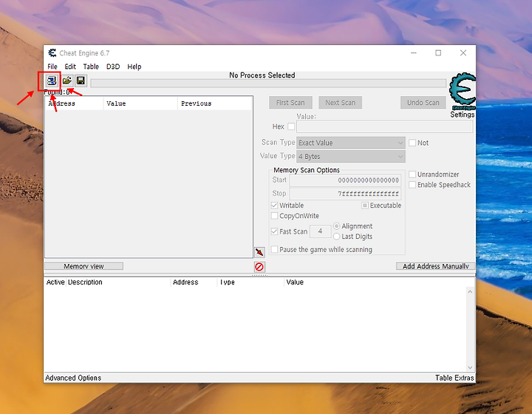Toggle the Writable checkbox
This screenshot has height=414, width=532.
coord(274,206)
